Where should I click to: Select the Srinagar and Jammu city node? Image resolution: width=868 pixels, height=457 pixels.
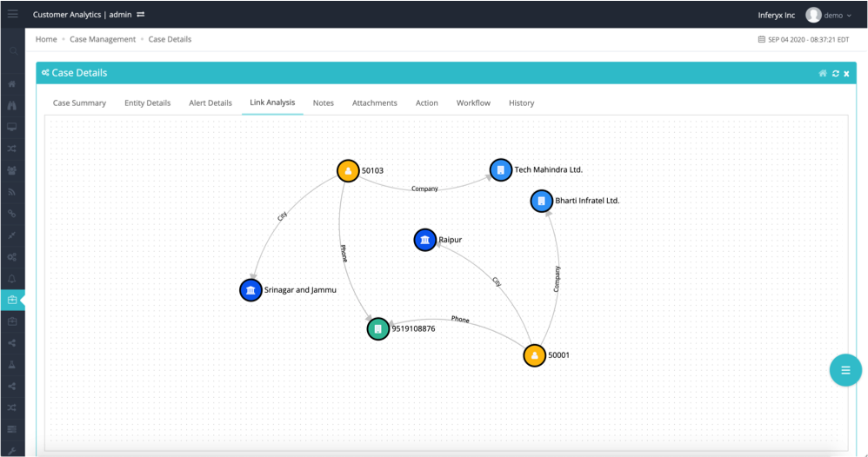(250, 290)
